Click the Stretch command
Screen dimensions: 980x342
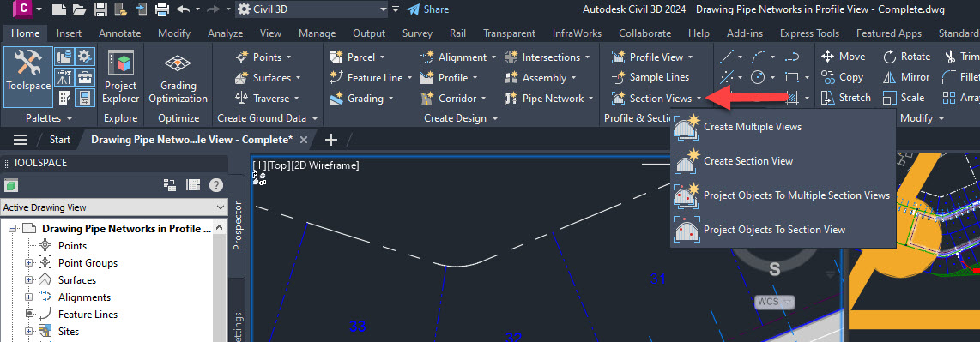[845, 98]
